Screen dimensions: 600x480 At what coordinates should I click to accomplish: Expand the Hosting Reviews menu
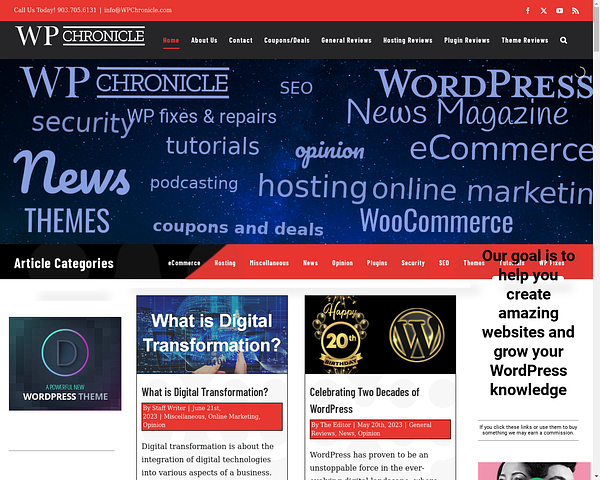(x=410, y=41)
